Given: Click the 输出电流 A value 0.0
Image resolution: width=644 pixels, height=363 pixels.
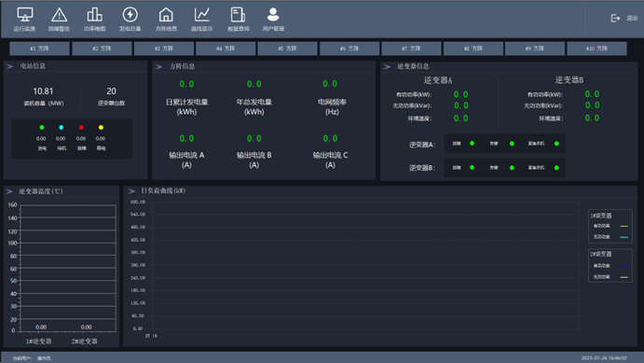Looking at the screenshot, I should click(x=187, y=138).
